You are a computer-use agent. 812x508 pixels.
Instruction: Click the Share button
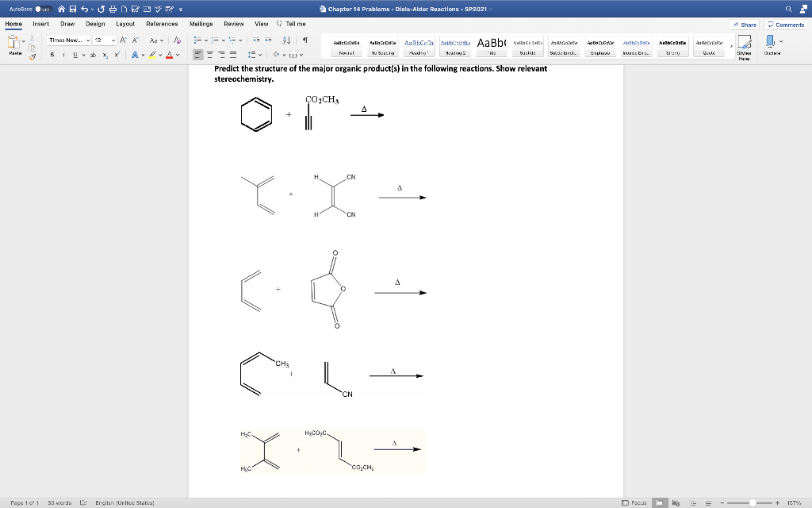745,25
